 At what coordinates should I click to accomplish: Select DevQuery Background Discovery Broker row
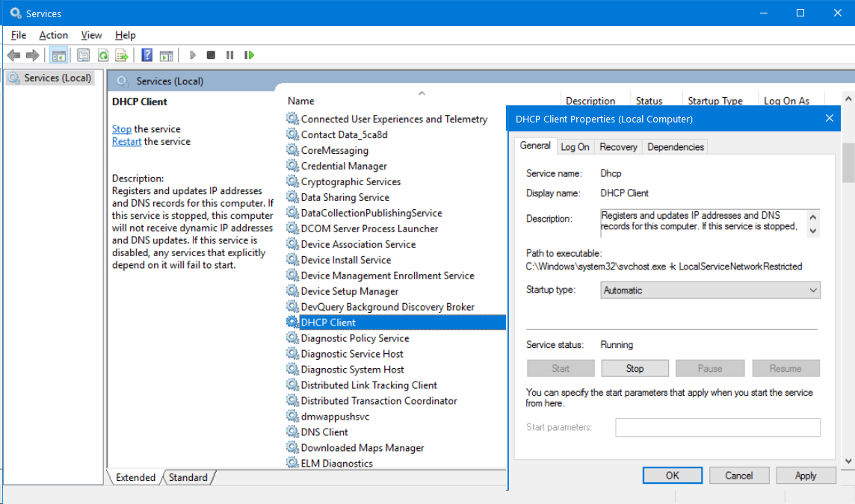tap(387, 307)
